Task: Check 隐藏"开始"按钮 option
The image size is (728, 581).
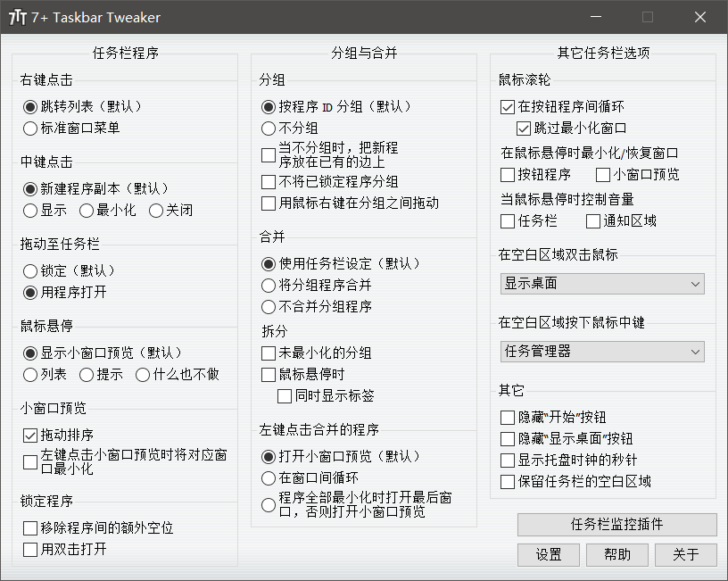Action: pyautogui.click(x=508, y=418)
